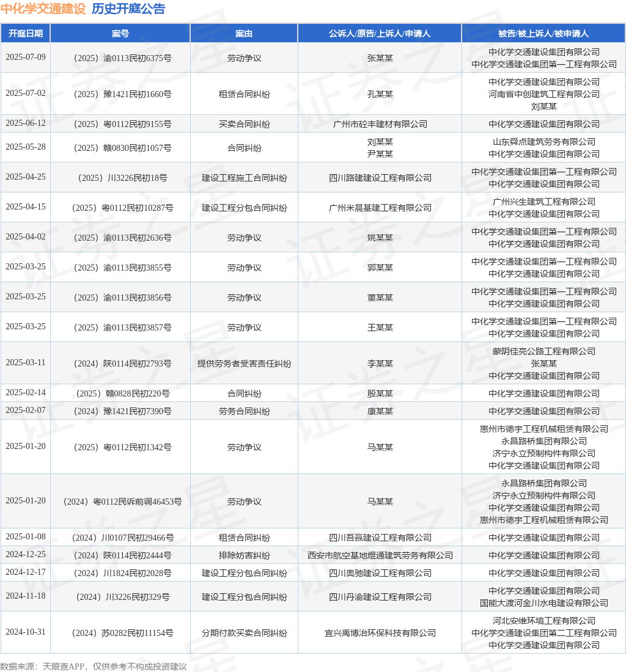Click the title 中化学交通建设
The height and width of the screenshot is (672, 626).
tap(43, 9)
